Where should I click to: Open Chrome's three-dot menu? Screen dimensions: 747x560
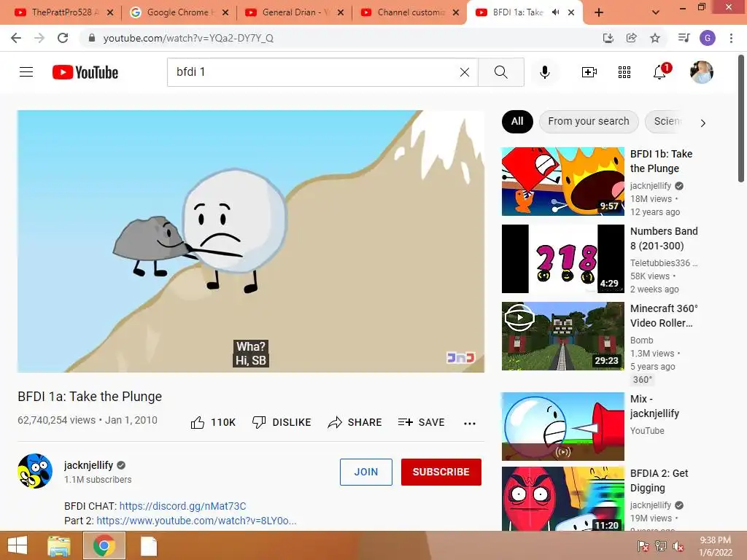(731, 38)
